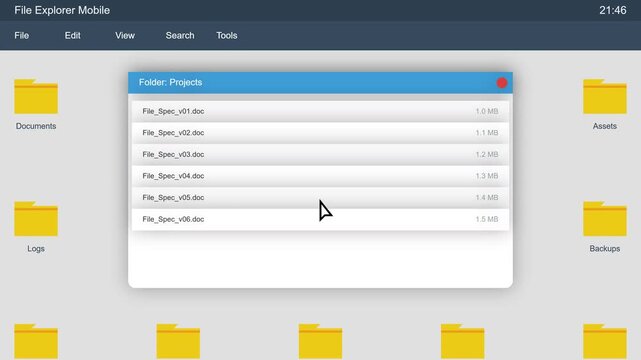Open the Backups folder icon
The width and height of the screenshot is (641, 360).
click(605, 219)
